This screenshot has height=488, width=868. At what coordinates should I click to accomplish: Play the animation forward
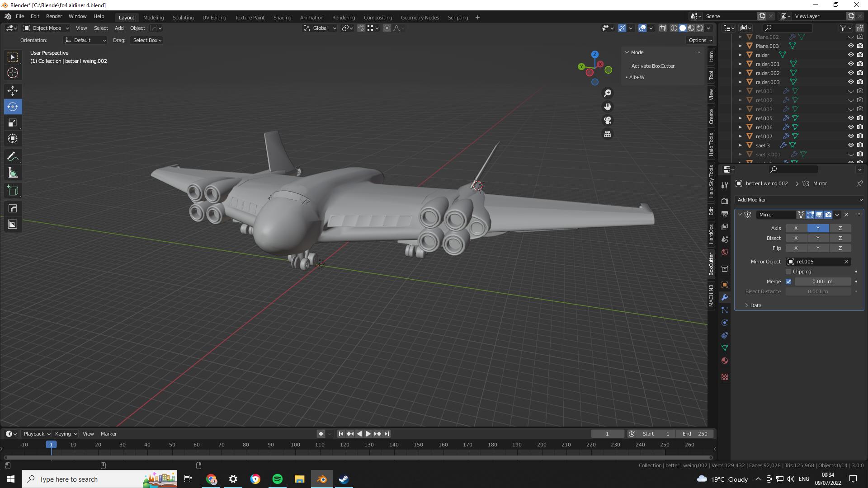[368, 434]
